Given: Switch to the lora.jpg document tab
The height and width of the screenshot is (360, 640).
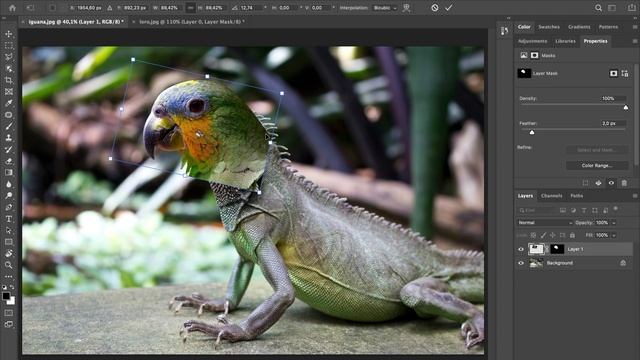Looking at the screenshot, I should coord(192,22).
